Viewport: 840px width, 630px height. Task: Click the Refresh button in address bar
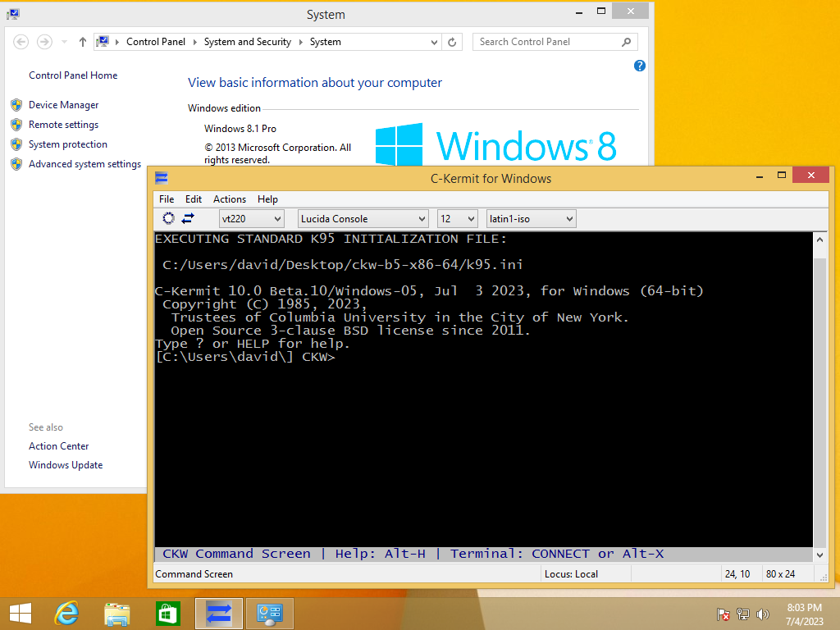coord(452,42)
